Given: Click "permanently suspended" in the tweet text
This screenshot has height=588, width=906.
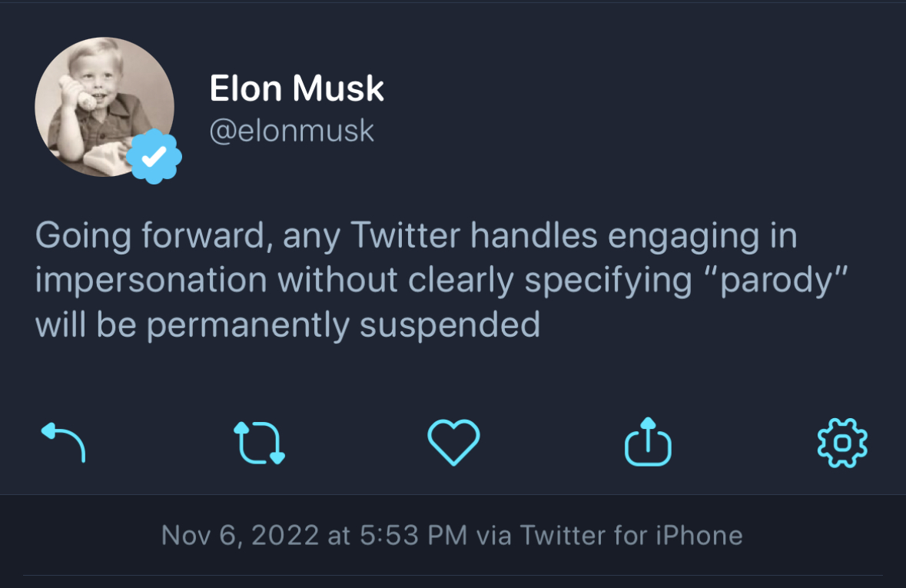Looking at the screenshot, I should pos(343,325).
